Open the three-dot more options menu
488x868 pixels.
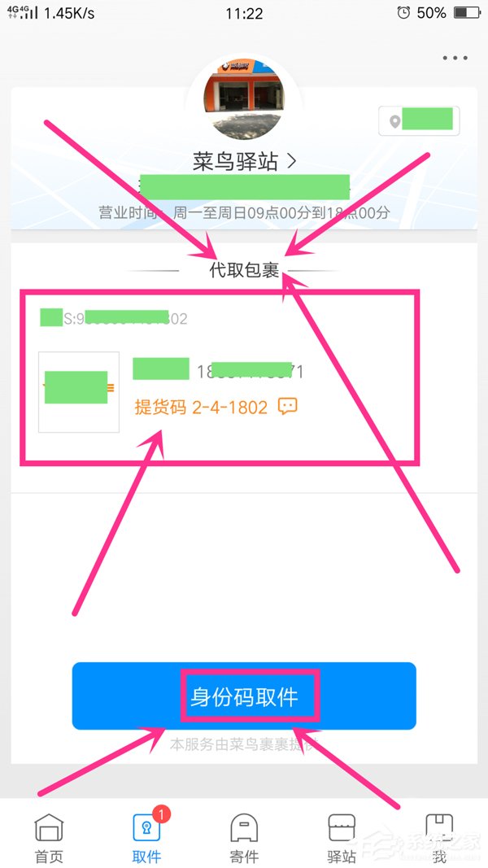point(455,58)
